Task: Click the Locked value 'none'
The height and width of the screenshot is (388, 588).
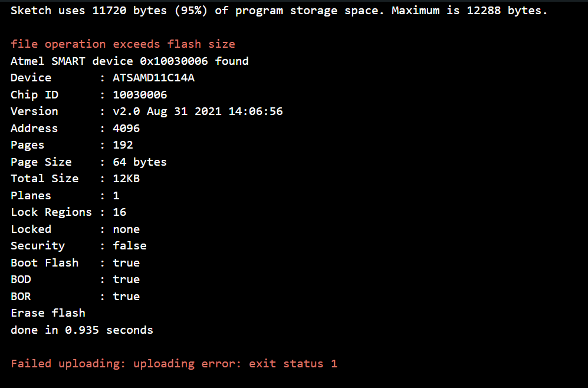Action: point(126,229)
